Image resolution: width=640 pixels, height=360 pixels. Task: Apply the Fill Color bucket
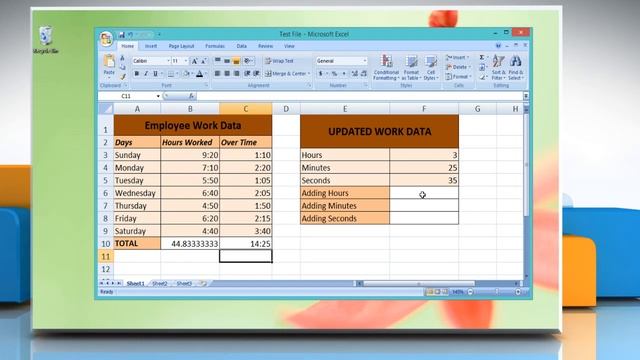point(187,74)
